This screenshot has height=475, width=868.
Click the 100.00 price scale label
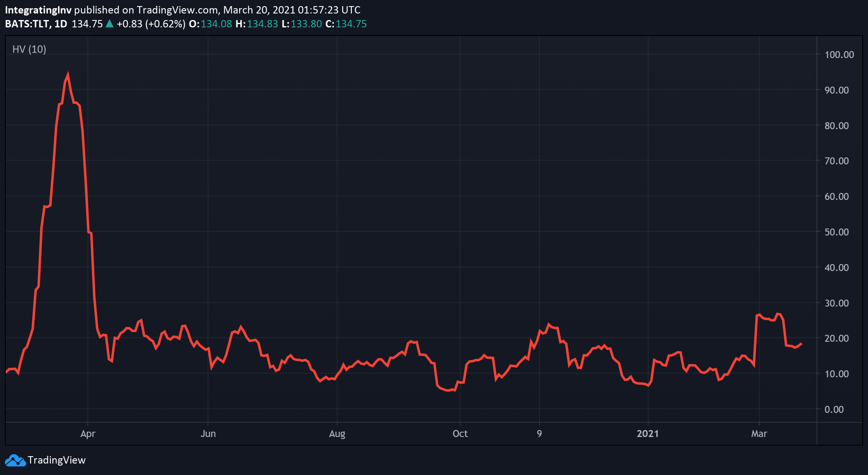click(839, 55)
